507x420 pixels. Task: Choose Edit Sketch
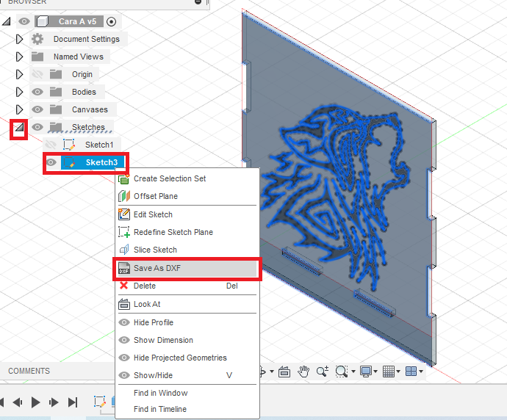pos(187,214)
